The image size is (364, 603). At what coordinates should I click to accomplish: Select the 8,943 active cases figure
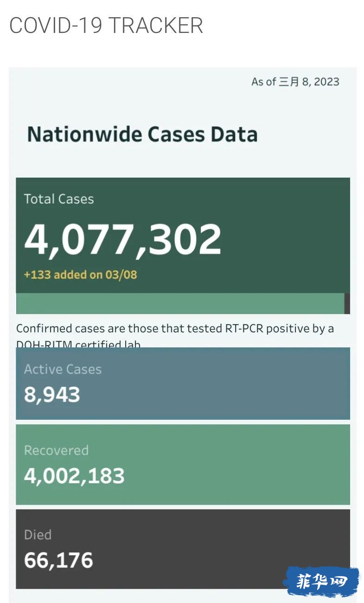pyautogui.click(x=52, y=395)
